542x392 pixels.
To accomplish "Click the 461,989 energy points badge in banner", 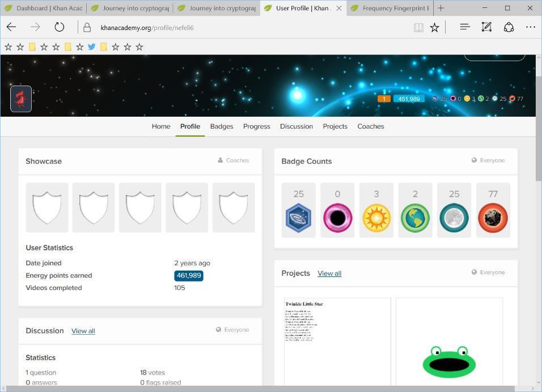I will 409,99.
